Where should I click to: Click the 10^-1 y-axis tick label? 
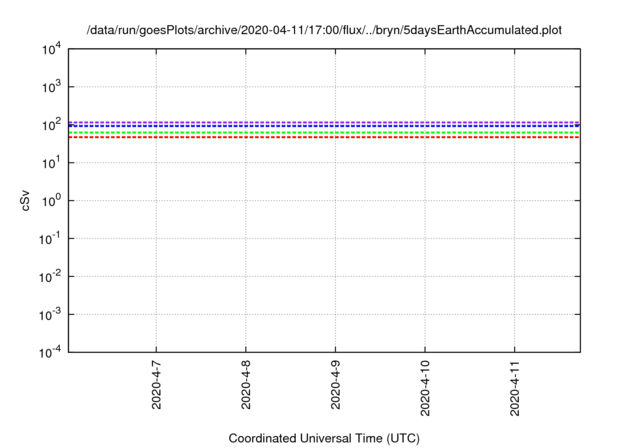[50, 239]
